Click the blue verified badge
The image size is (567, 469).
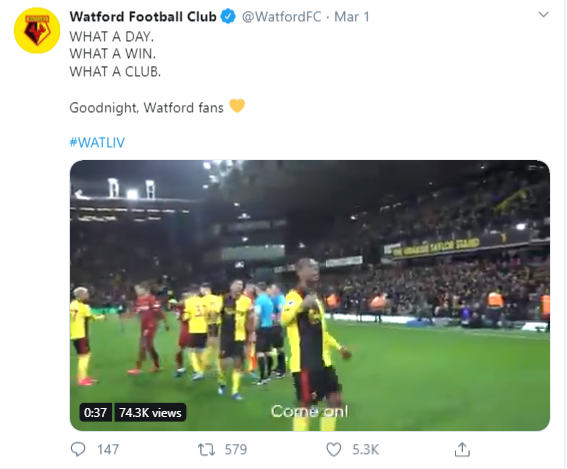(228, 17)
